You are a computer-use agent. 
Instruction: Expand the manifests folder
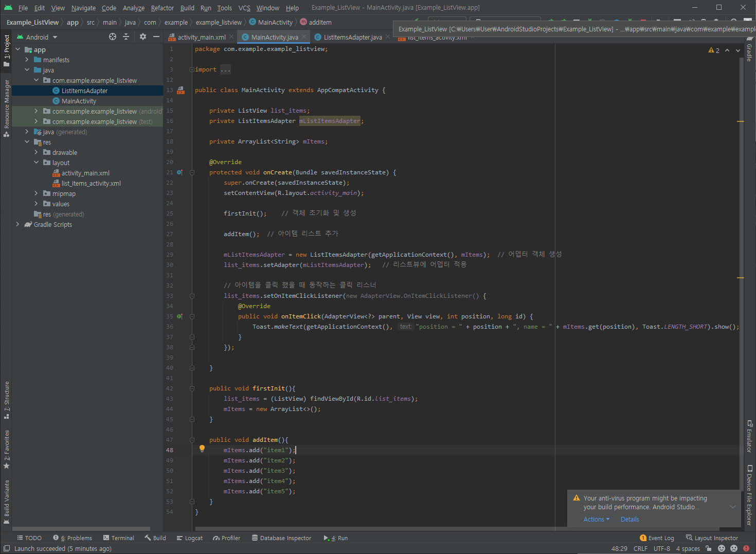(27, 60)
